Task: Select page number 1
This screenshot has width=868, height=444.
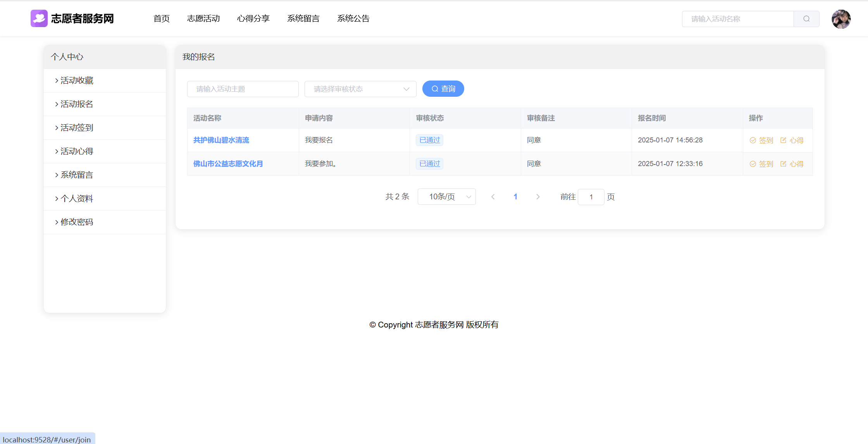Action: [515, 197]
